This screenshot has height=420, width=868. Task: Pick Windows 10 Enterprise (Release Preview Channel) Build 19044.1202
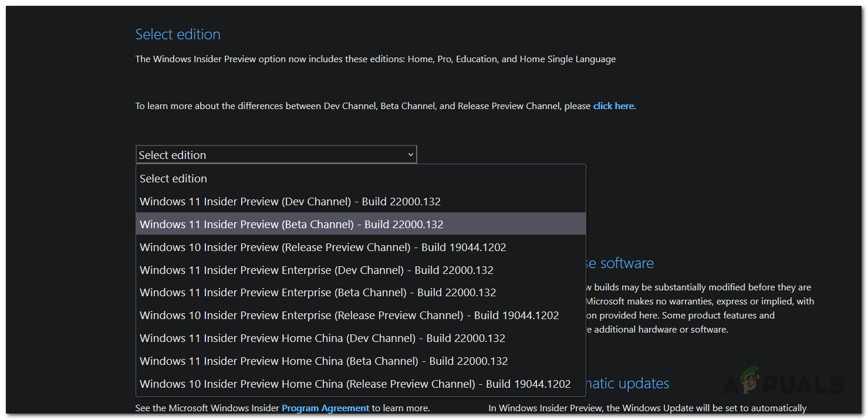coord(349,315)
